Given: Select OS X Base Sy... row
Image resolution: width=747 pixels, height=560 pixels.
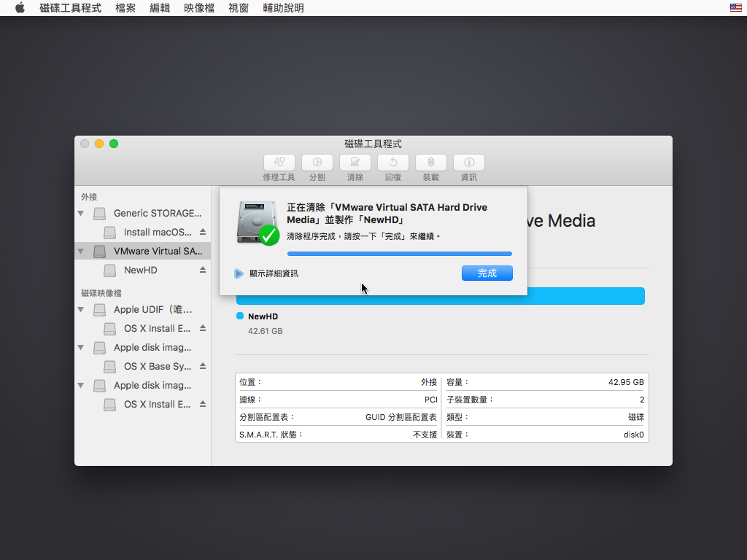Looking at the screenshot, I should pos(142,366).
